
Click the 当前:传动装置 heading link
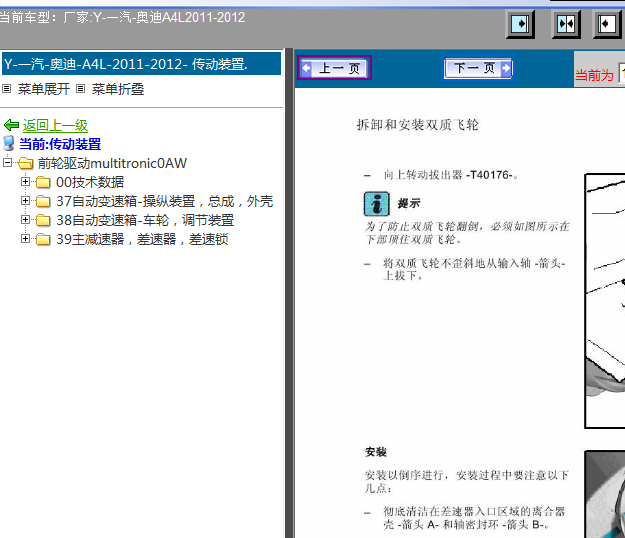click(x=60, y=144)
